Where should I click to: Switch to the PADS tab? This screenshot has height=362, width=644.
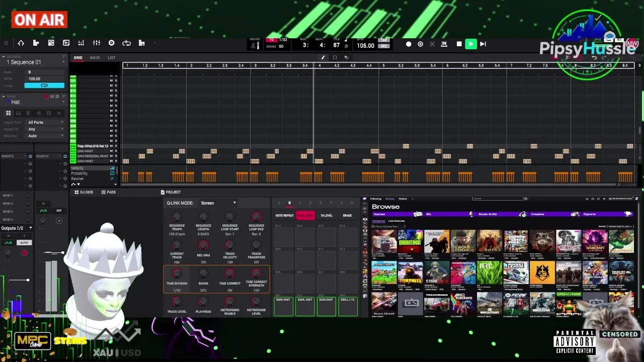coord(108,192)
